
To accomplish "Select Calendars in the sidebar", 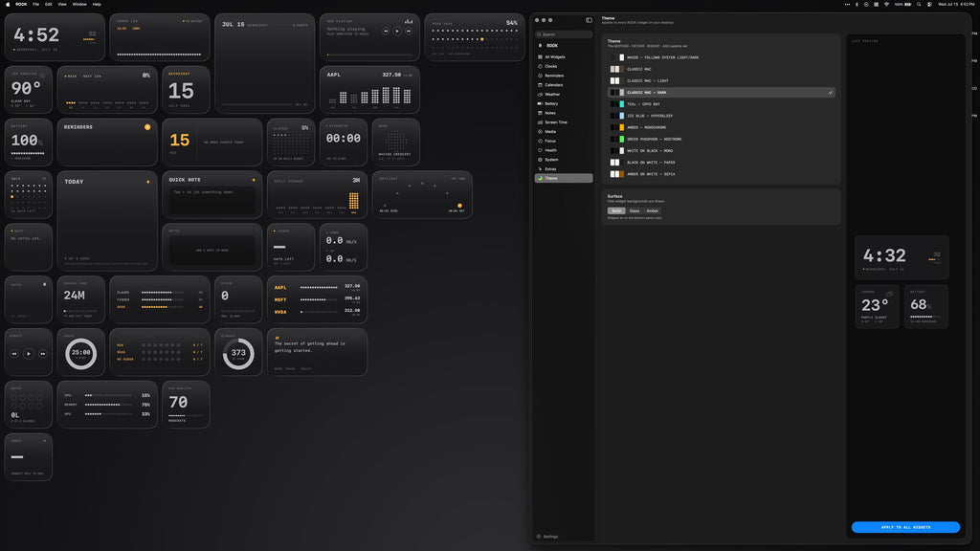I will 563,85.
